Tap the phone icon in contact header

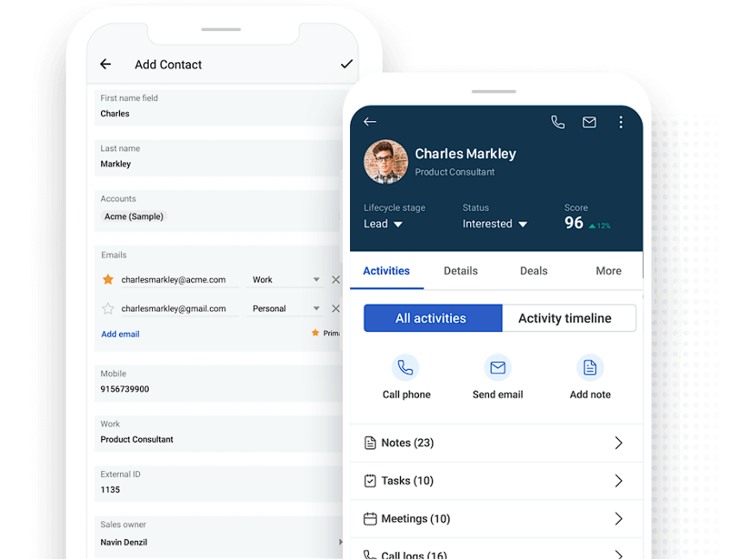pyautogui.click(x=558, y=123)
